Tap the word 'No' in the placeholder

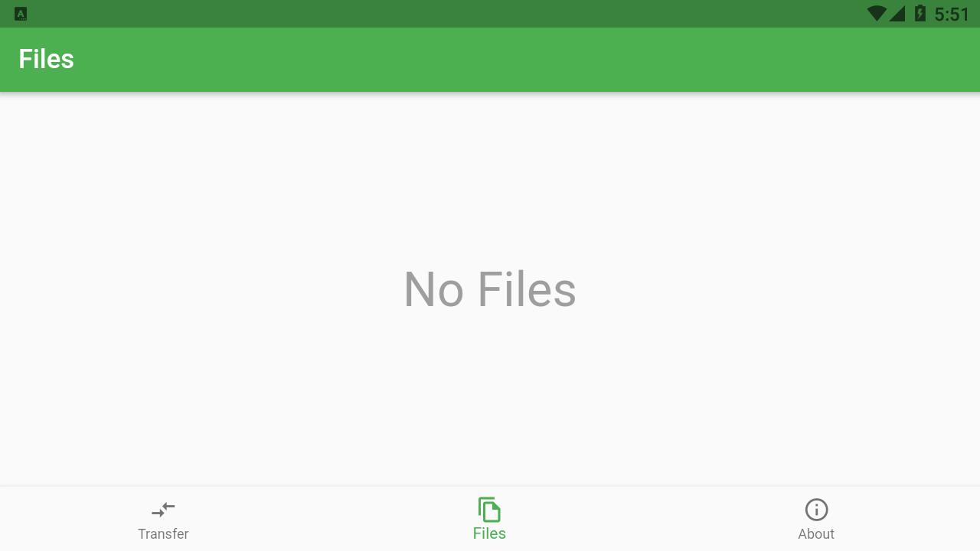pyautogui.click(x=433, y=289)
